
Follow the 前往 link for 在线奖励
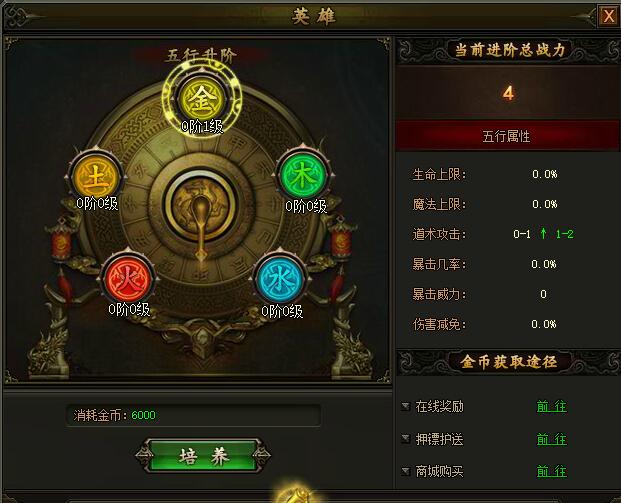(551, 406)
